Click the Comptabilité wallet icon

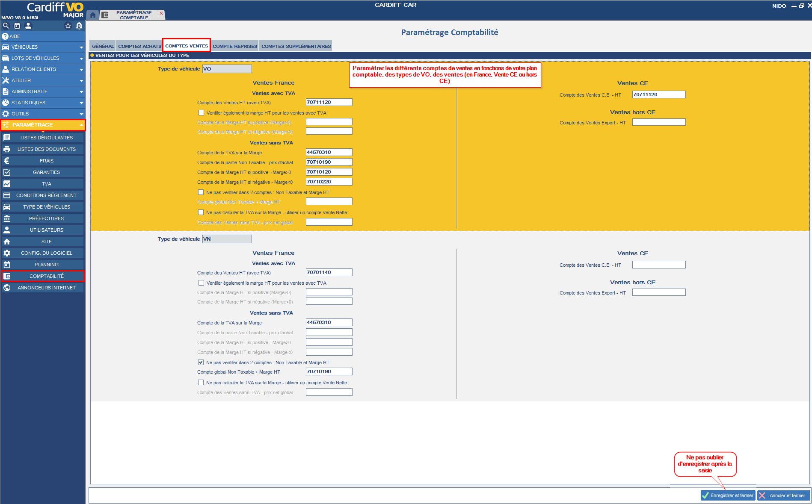click(x=7, y=276)
